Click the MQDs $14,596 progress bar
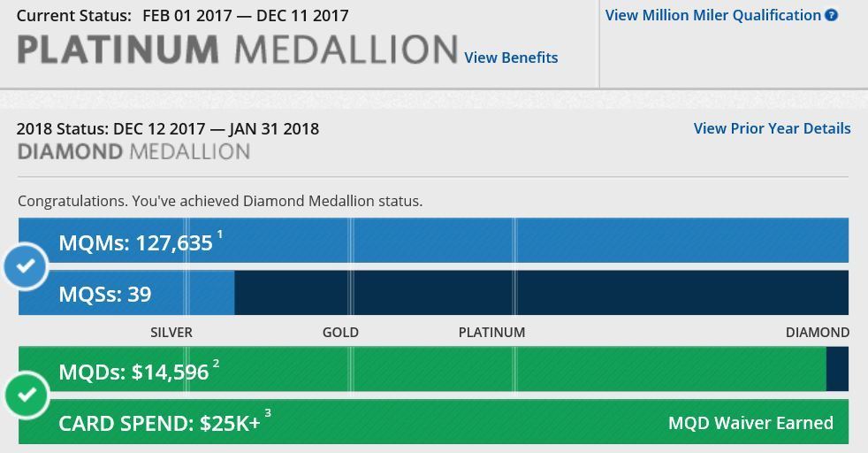 pyautogui.click(x=530, y=370)
